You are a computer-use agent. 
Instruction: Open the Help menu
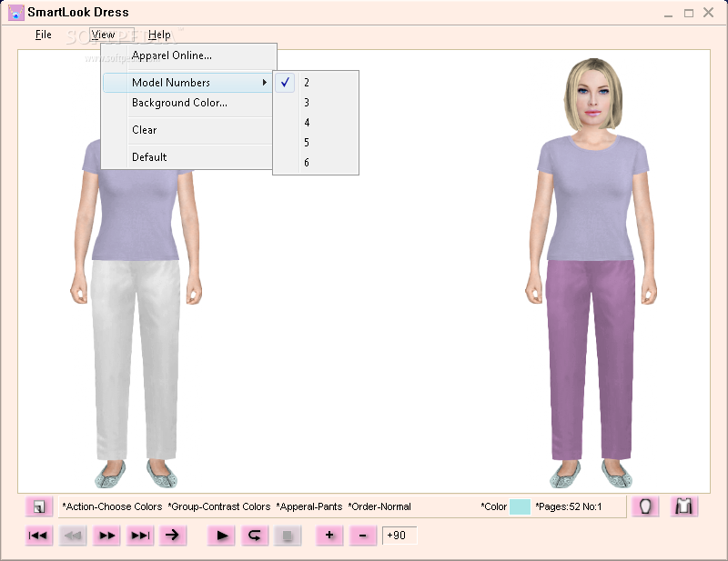tap(159, 35)
